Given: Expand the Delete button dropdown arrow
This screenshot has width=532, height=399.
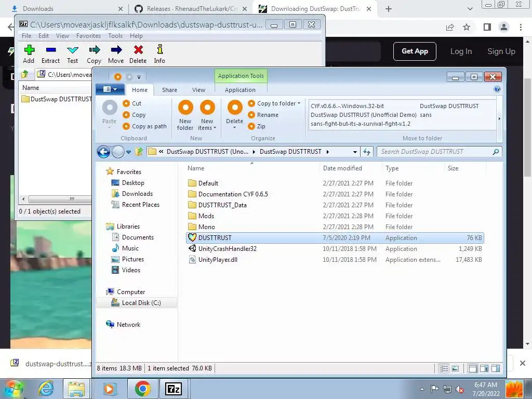Looking at the screenshot, I should click(234, 128).
